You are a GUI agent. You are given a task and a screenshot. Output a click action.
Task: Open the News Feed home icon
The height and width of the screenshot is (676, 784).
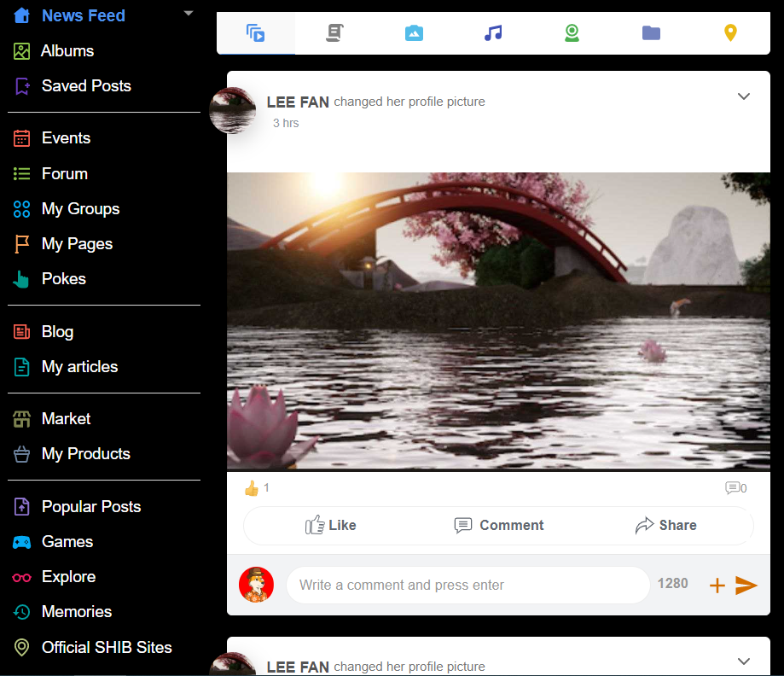(21, 15)
